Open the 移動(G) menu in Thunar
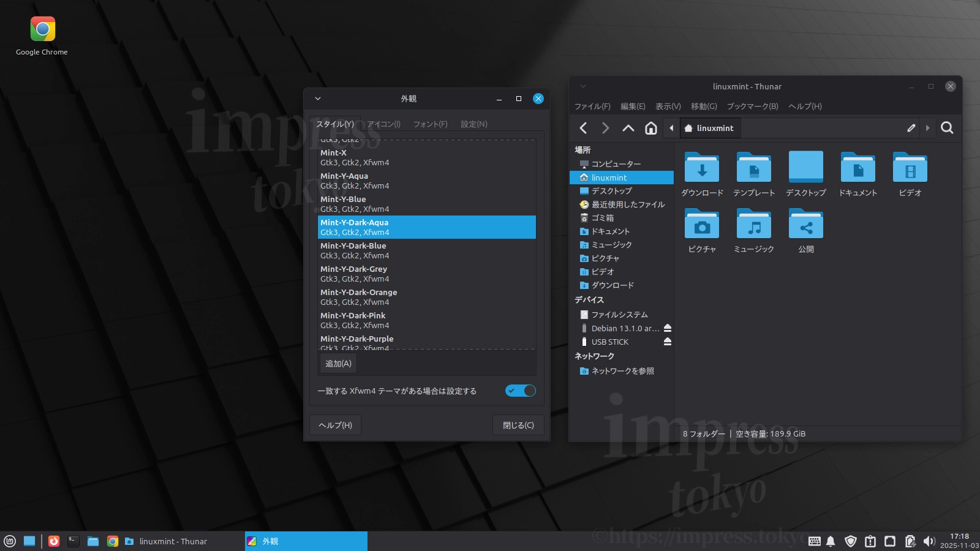Image resolution: width=980 pixels, height=551 pixels. click(x=704, y=107)
